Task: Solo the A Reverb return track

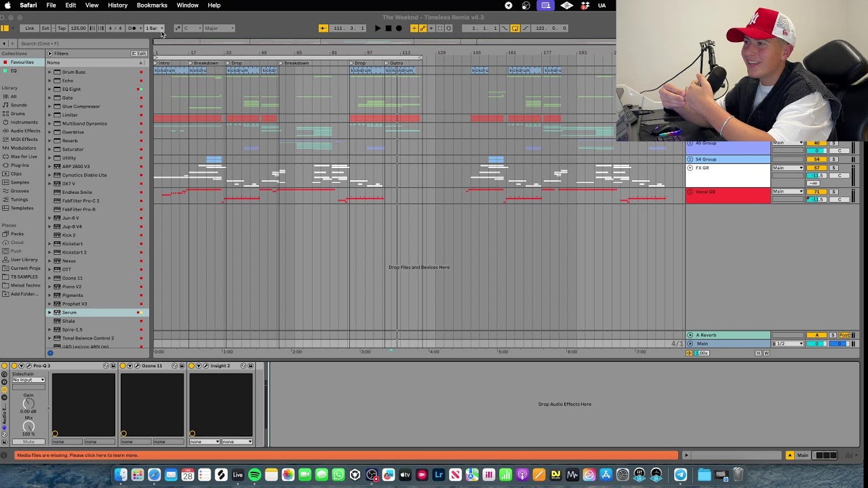Action: (x=833, y=335)
